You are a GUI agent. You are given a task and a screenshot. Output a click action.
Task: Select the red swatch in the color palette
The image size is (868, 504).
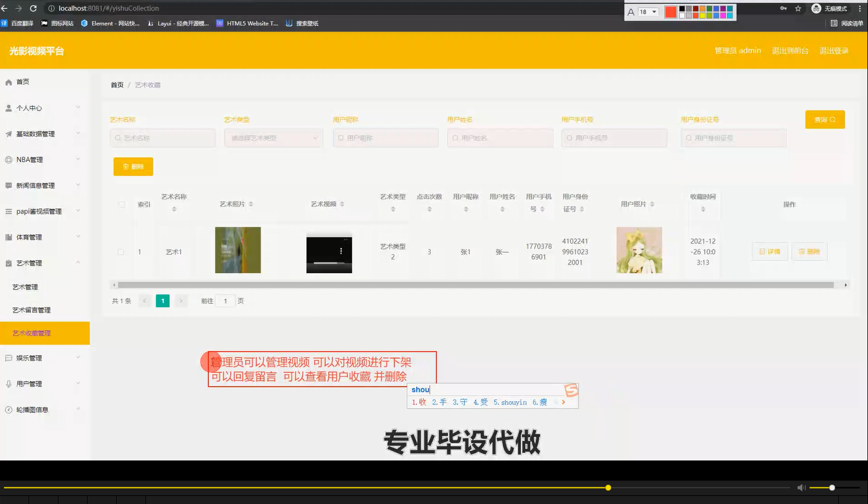pyautogui.click(x=670, y=11)
